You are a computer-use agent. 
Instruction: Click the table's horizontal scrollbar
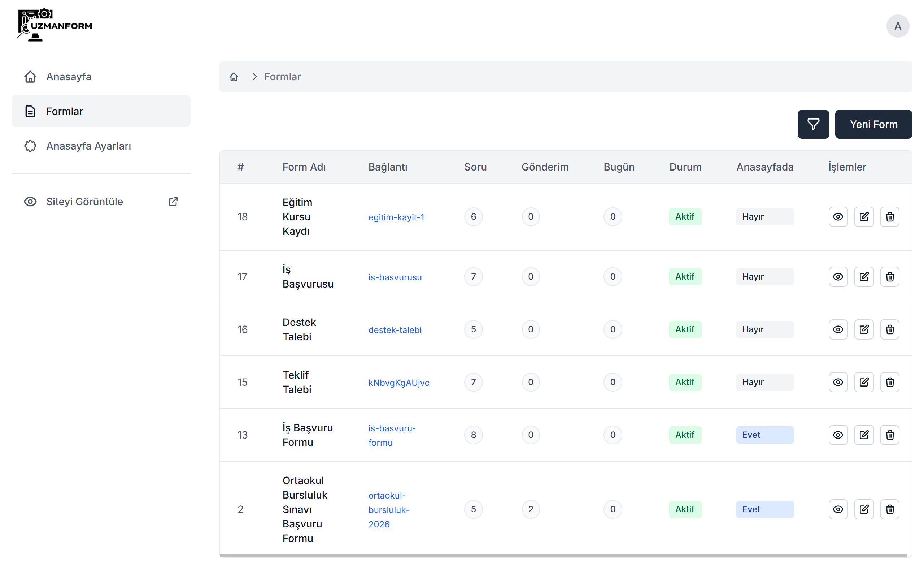(x=563, y=556)
